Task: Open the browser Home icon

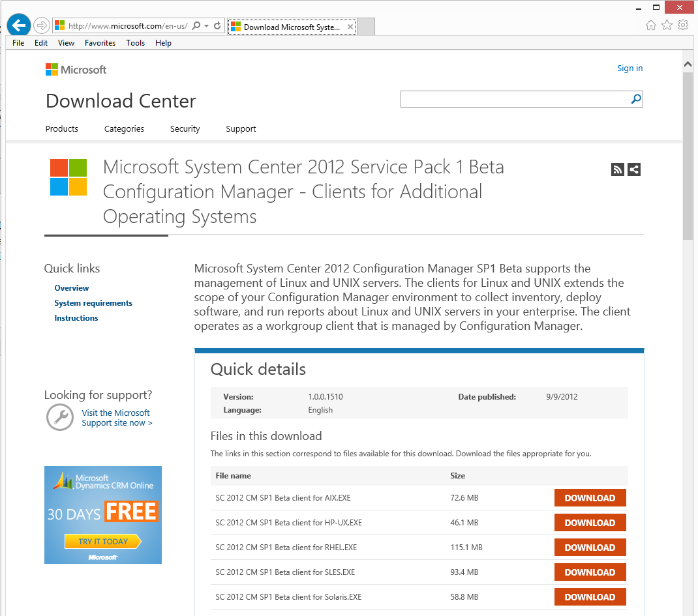Action: point(651,25)
